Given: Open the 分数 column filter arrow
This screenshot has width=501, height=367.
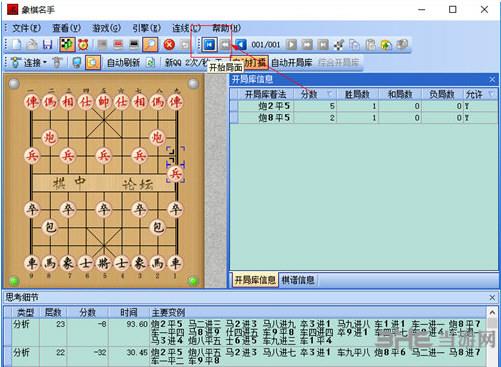Looking at the screenshot, I should (330, 95).
